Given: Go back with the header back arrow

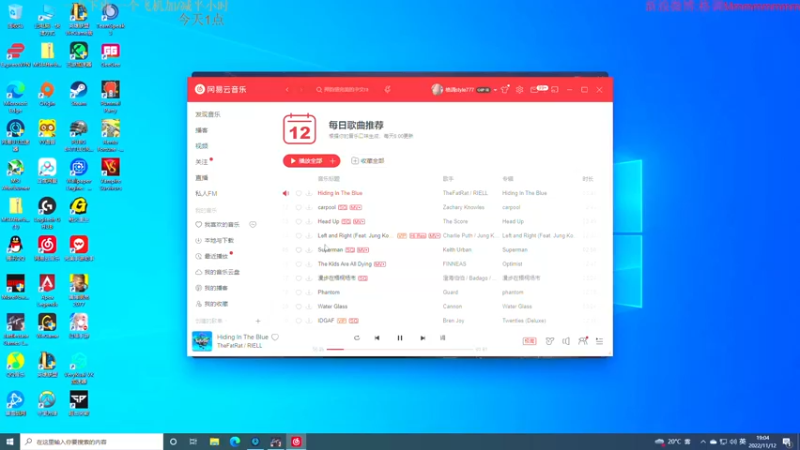Looking at the screenshot, I should click(x=287, y=89).
